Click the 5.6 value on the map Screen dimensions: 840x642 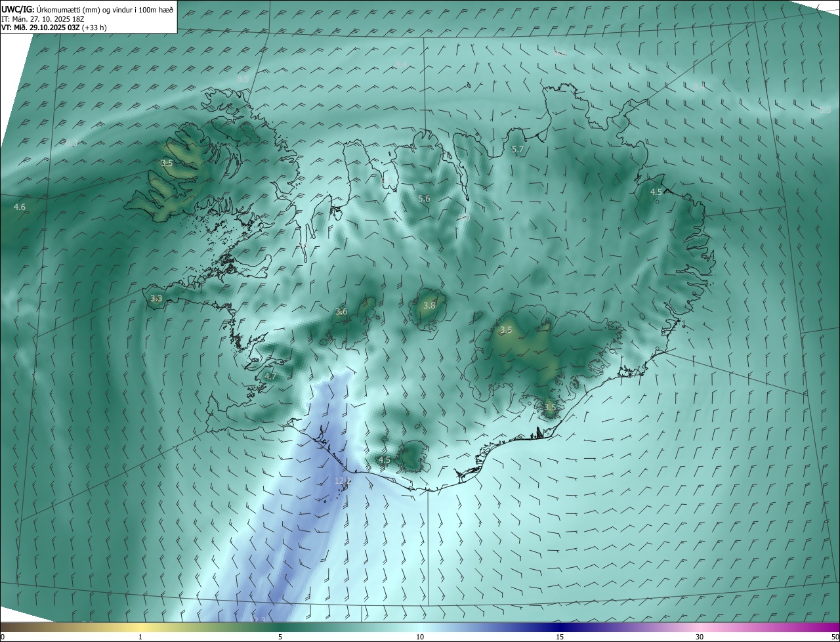(424, 199)
